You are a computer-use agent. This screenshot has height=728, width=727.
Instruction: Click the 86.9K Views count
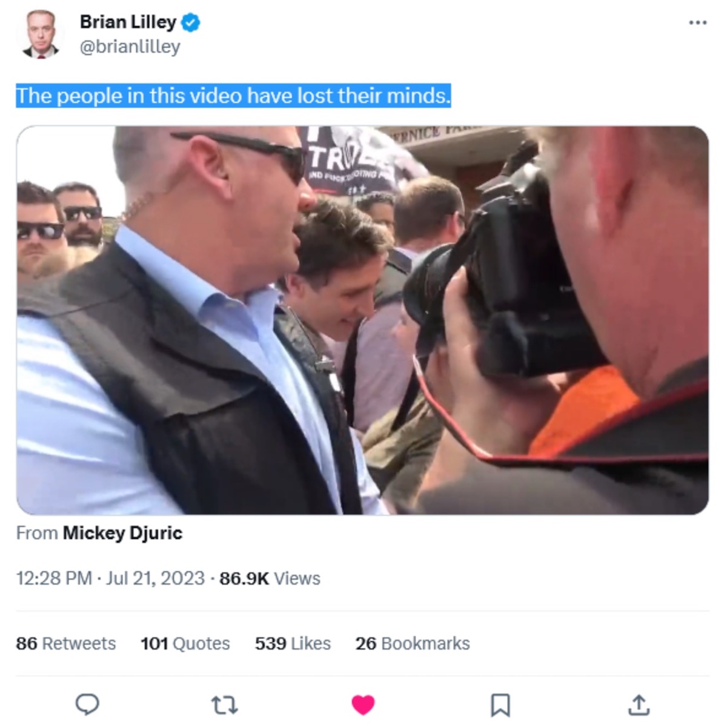[270, 578]
